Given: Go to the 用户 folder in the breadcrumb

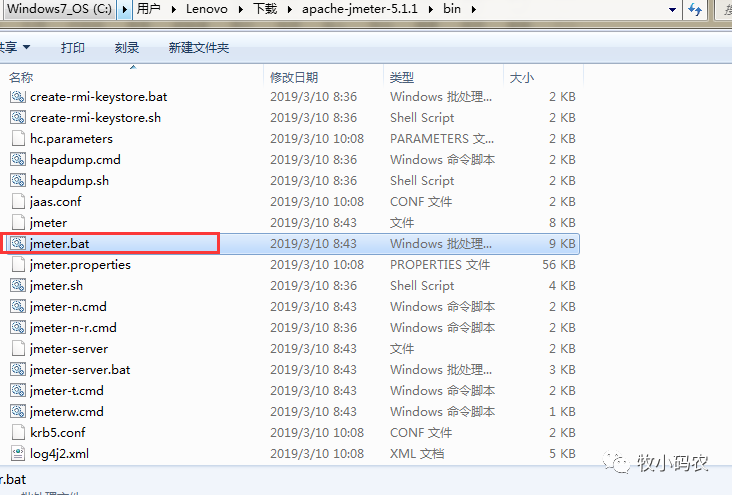Looking at the screenshot, I should pyautogui.click(x=148, y=9).
